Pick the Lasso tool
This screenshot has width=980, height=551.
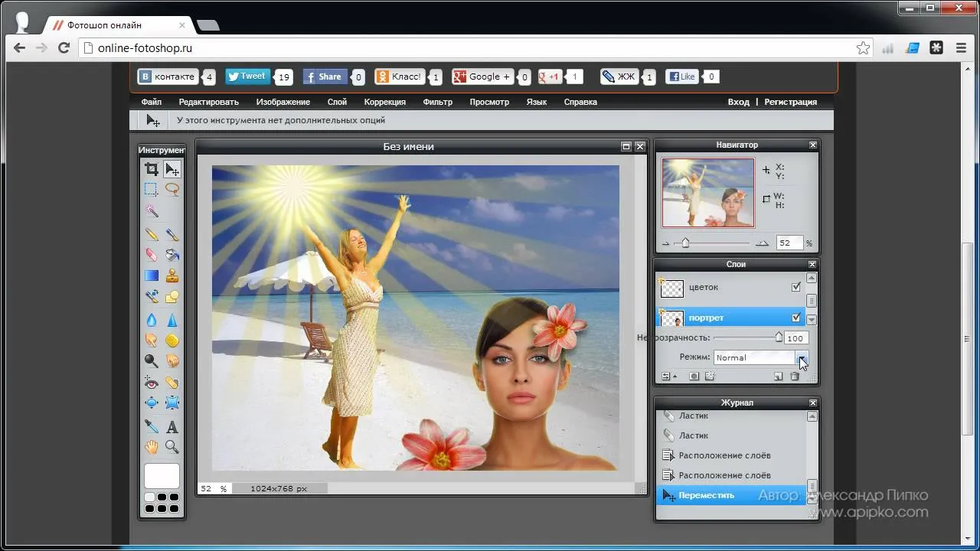click(172, 189)
